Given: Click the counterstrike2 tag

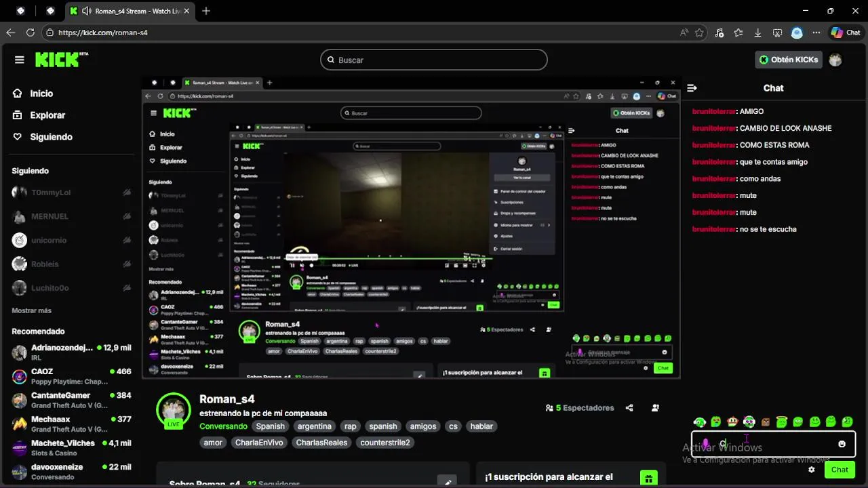Looking at the screenshot, I should point(385,443).
